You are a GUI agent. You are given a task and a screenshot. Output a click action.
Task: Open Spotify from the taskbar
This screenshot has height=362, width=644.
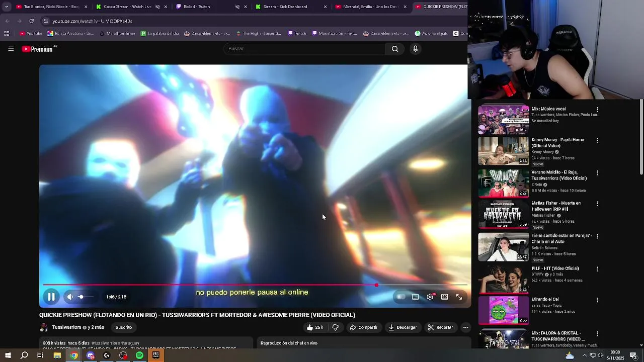point(139,355)
